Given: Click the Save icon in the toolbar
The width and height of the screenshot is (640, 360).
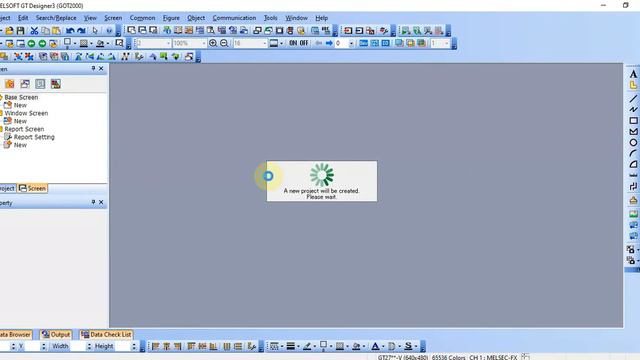Looking at the screenshot, I should 20,31.
